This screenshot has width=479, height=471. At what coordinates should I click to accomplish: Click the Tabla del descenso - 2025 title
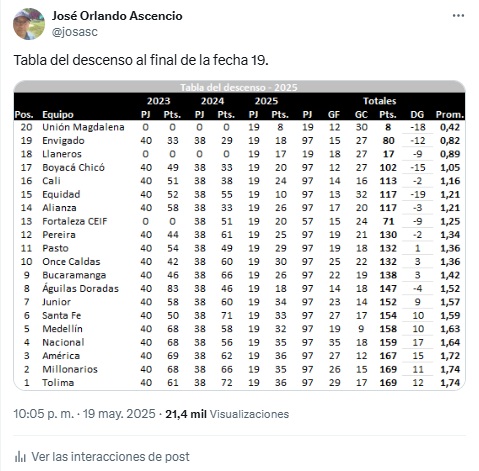pyautogui.click(x=239, y=87)
